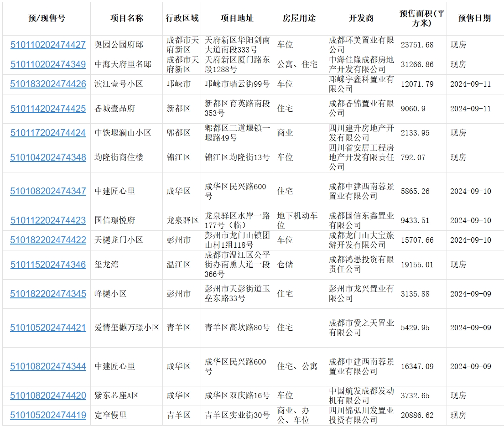Click address 青羊区高坎路80号
This screenshot has width=504, height=427.
coord(237,328)
